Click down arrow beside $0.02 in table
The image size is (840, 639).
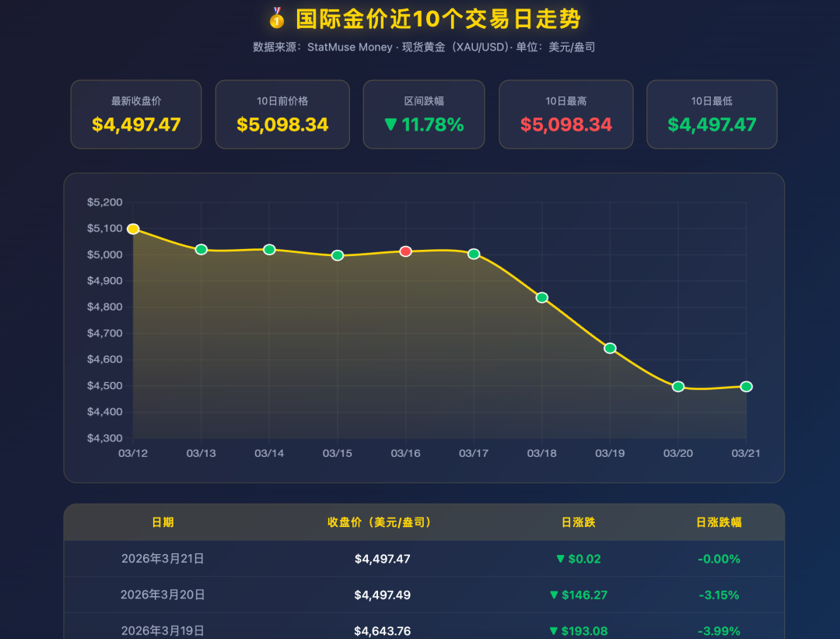click(x=560, y=559)
